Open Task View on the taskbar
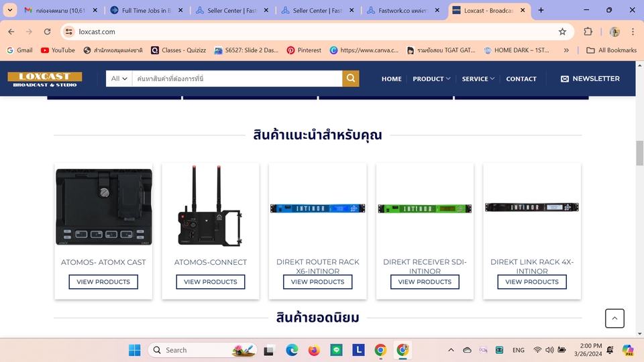This screenshot has width=644, height=362. pos(268,350)
